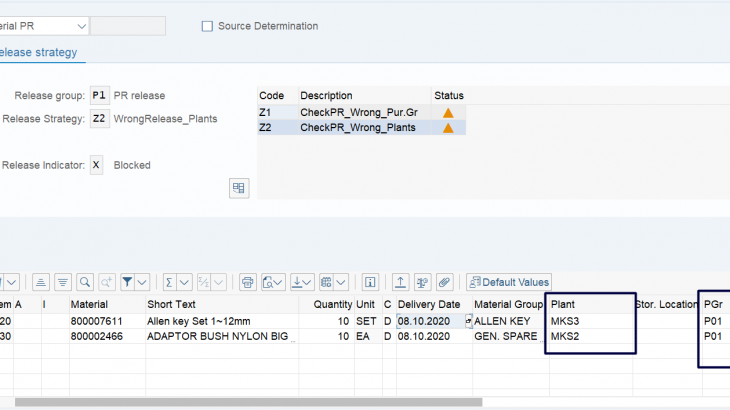
Task: Expand the Subtotals dropdown arrow
Action: coord(219,282)
